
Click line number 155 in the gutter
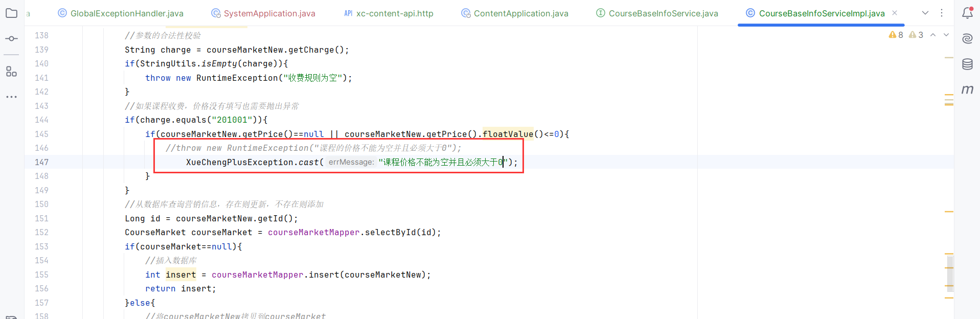(x=41, y=275)
